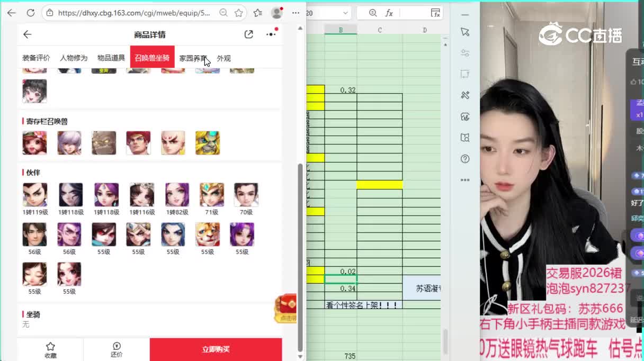
Task: View site information lock icon
Action: click(x=50, y=13)
